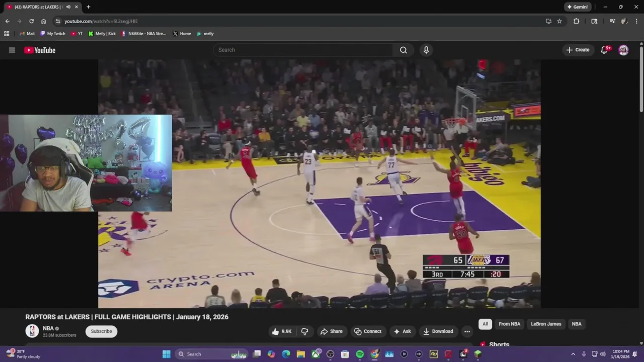Open Spotify from the taskbar
The image size is (644, 362).
coord(360,354)
